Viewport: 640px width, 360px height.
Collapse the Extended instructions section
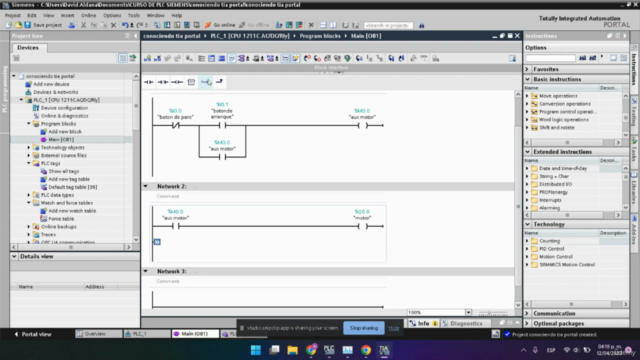pyautogui.click(x=527, y=151)
